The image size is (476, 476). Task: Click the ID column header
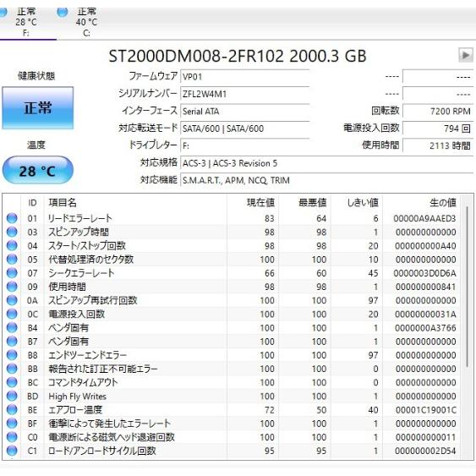pyautogui.click(x=32, y=202)
